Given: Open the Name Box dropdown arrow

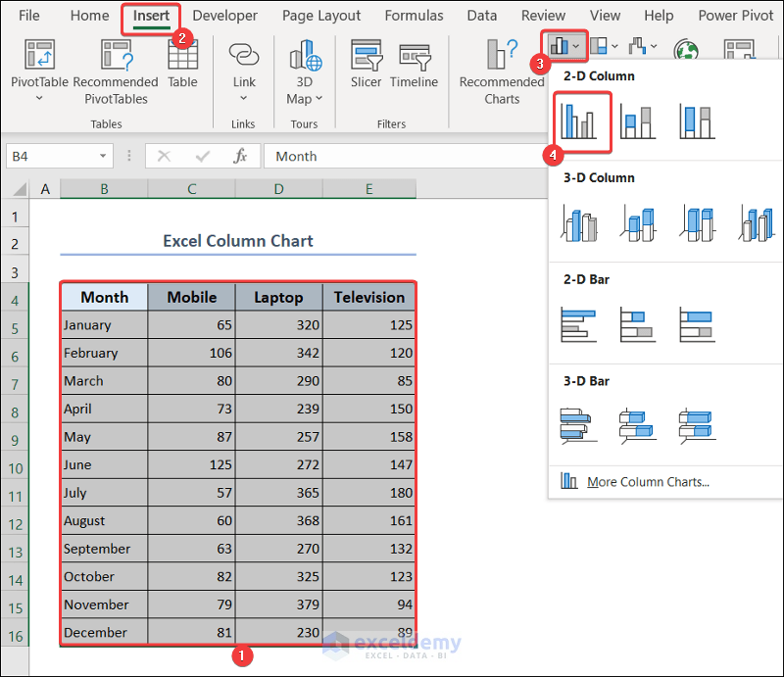Looking at the screenshot, I should click(103, 156).
